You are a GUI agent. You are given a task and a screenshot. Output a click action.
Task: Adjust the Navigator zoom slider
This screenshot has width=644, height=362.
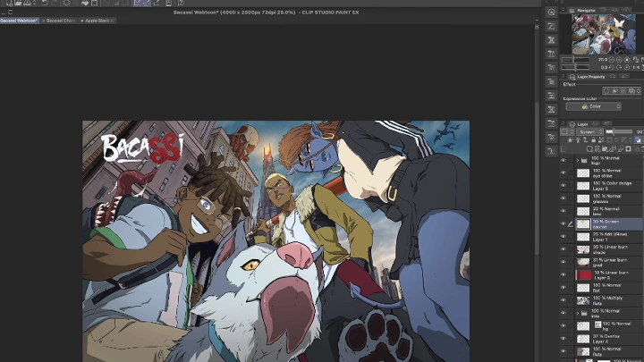click(575, 60)
